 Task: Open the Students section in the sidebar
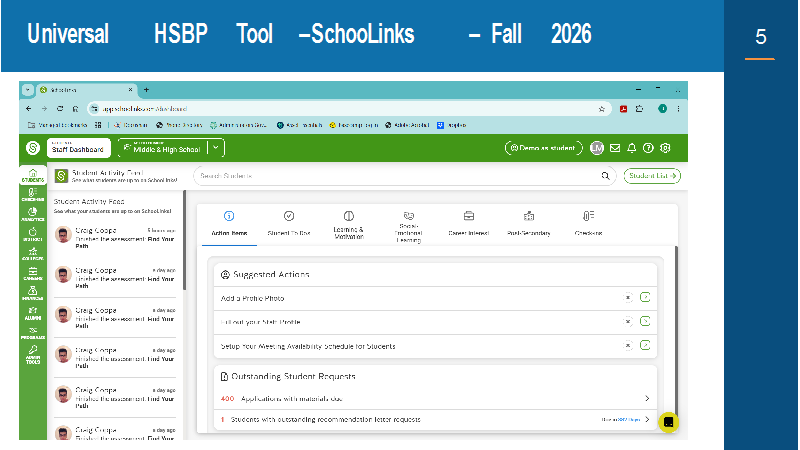[x=33, y=176]
